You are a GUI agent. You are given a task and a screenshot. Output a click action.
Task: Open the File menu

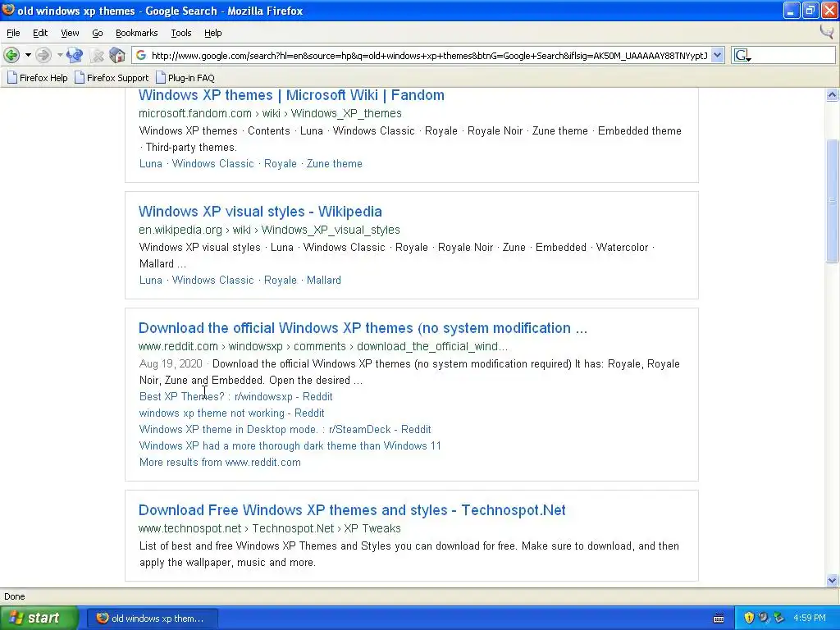pyautogui.click(x=13, y=33)
